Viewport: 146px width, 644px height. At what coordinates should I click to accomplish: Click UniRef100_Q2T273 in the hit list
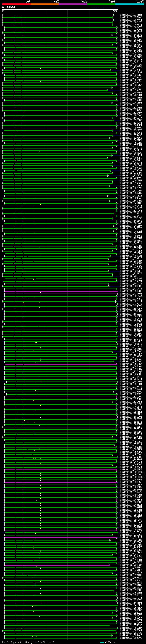tap(131, 598)
